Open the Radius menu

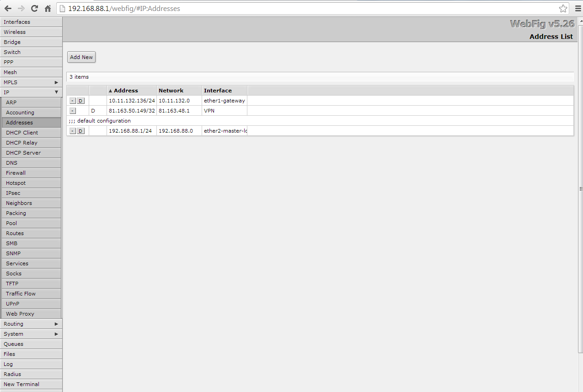[x=31, y=374]
